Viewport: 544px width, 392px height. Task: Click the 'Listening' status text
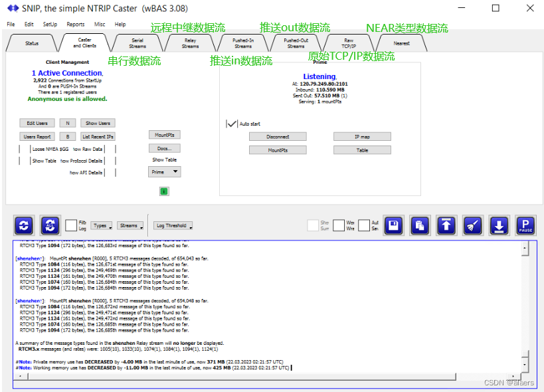[x=319, y=76]
